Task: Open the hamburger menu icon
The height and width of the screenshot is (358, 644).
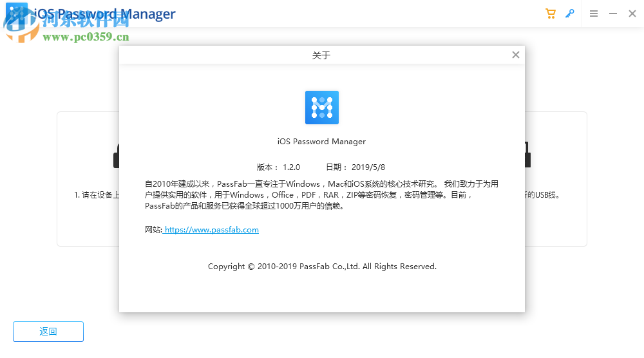Action: point(594,14)
